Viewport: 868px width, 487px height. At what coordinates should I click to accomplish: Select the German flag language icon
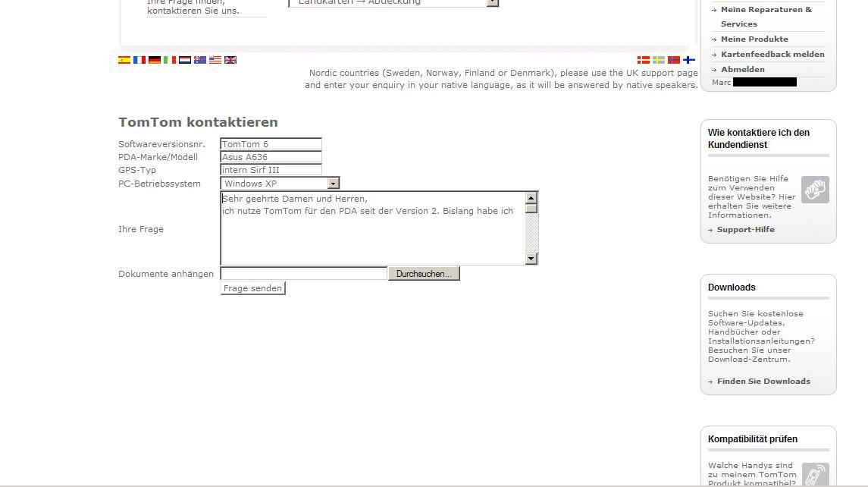155,60
